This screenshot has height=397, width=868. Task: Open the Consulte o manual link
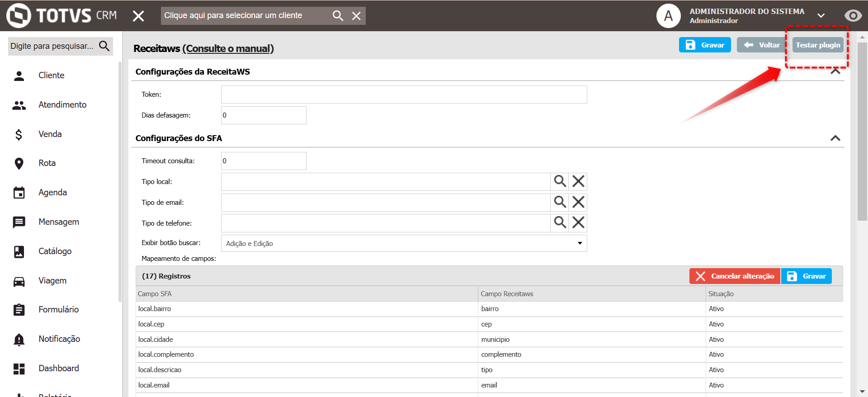click(228, 49)
